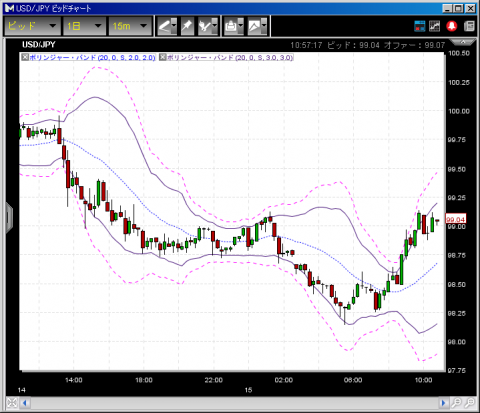Image resolution: width=480 pixels, height=413 pixels.
Task: Click the chart type icon
Action: (x=254, y=26)
